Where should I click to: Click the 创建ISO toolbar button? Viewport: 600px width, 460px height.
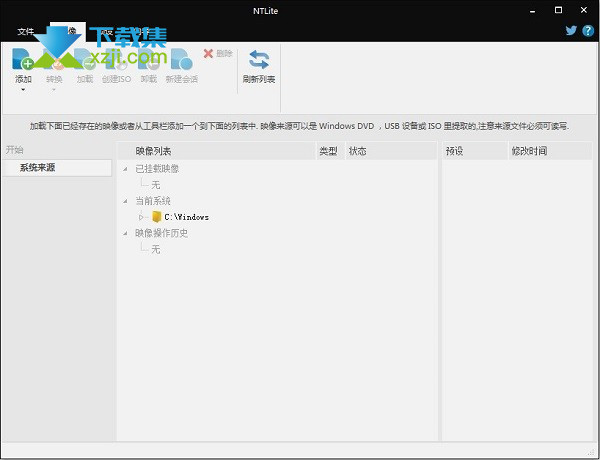tap(116, 66)
